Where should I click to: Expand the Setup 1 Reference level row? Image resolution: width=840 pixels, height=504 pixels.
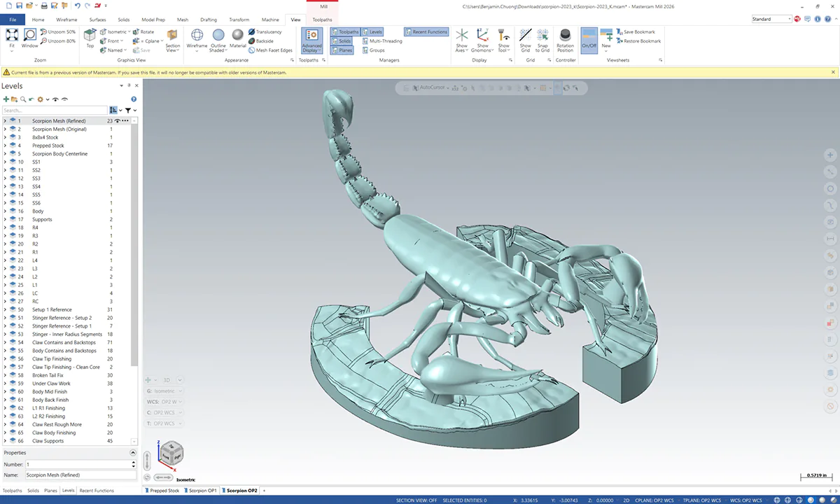[5, 309]
